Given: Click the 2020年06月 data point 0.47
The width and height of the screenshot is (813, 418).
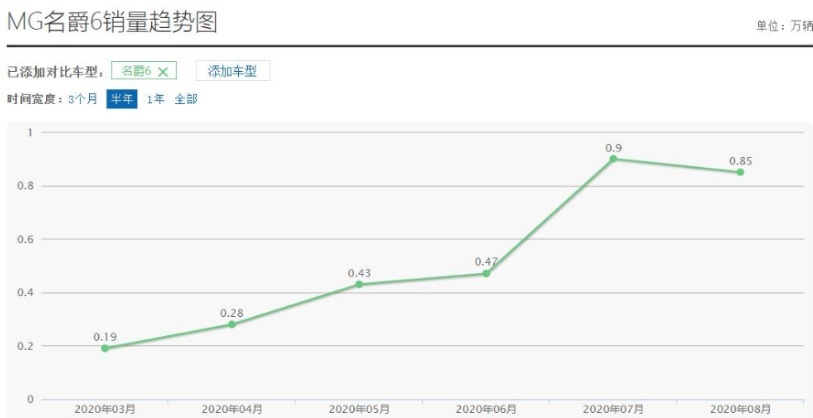Looking at the screenshot, I should 486,273.
